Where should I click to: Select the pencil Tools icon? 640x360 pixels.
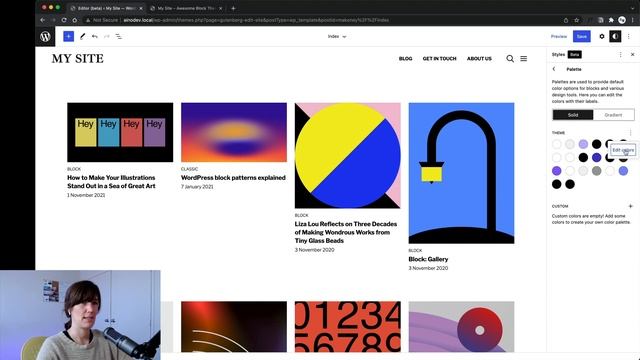82,36
